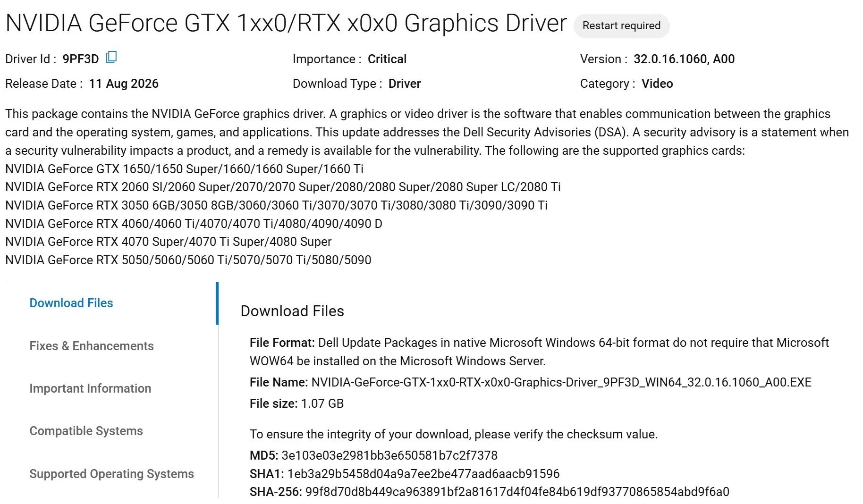Viewport: 863px width, 504px height.
Task: Click the RTX 3050 6GB supported cards line
Action: (276, 205)
